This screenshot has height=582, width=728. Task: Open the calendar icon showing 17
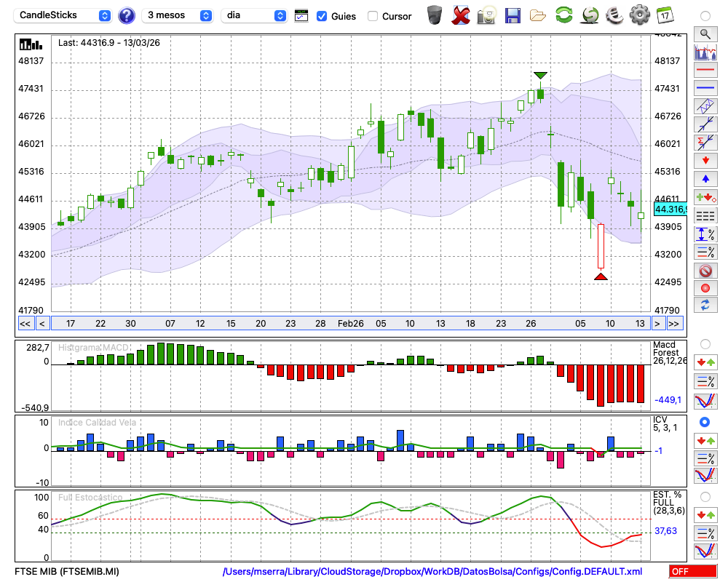point(665,15)
